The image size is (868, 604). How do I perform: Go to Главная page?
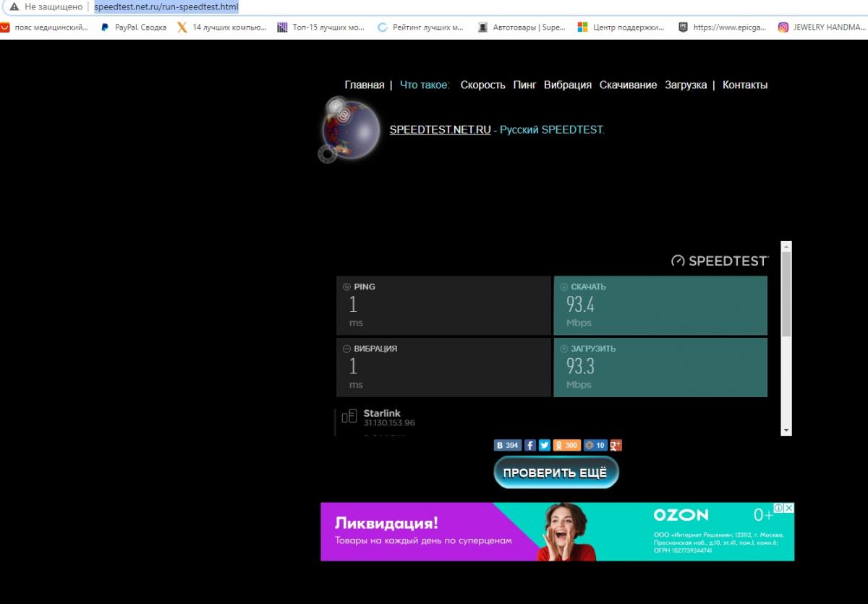tap(365, 85)
